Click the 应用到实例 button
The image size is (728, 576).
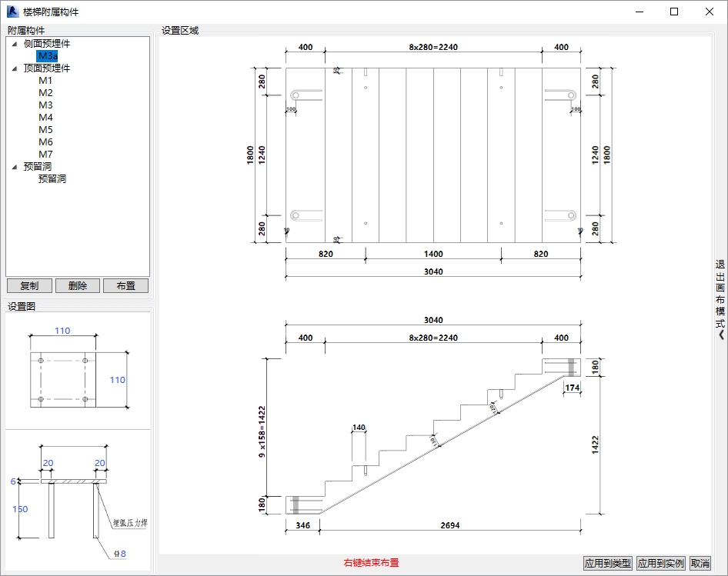click(x=661, y=564)
